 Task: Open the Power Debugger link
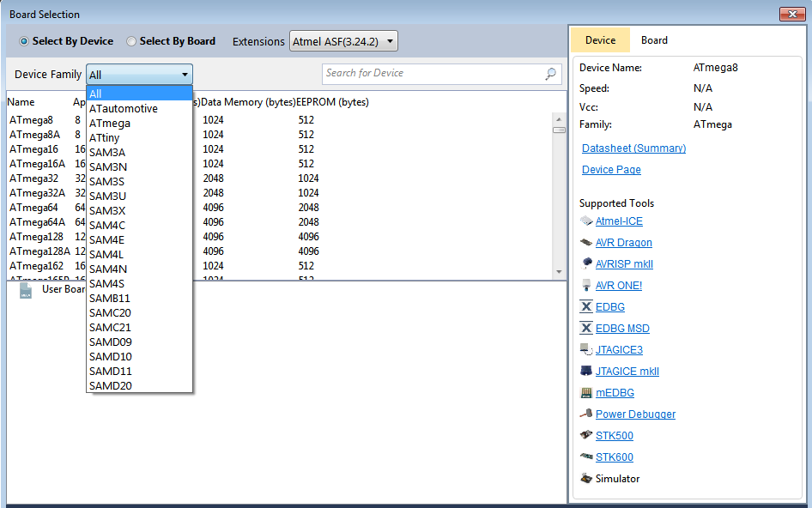click(635, 414)
